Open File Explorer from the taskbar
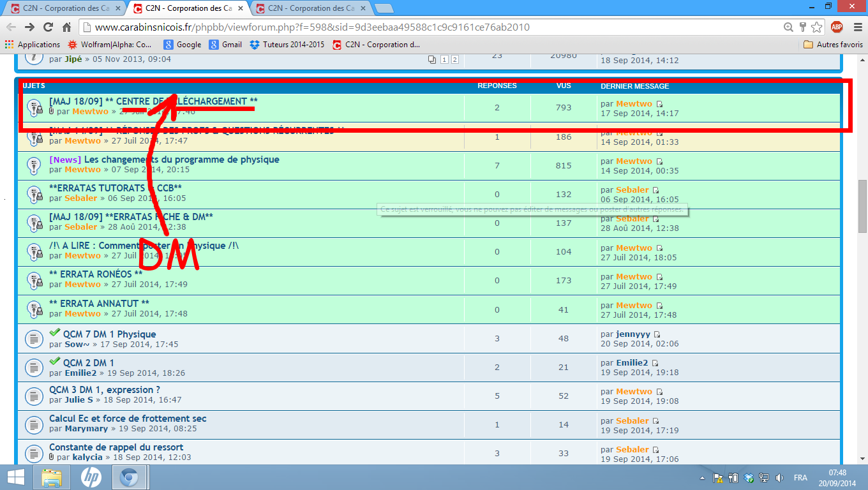868x490 pixels. tap(52, 477)
